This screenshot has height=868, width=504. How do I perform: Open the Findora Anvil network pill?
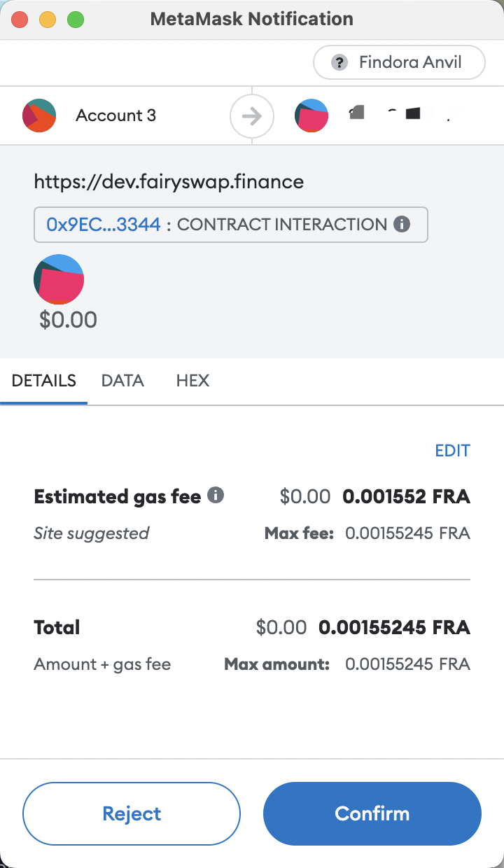click(x=399, y=62)
